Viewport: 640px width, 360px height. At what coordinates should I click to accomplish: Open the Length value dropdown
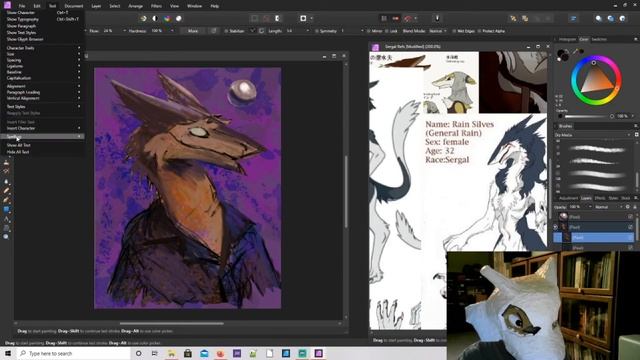(307, 31)
